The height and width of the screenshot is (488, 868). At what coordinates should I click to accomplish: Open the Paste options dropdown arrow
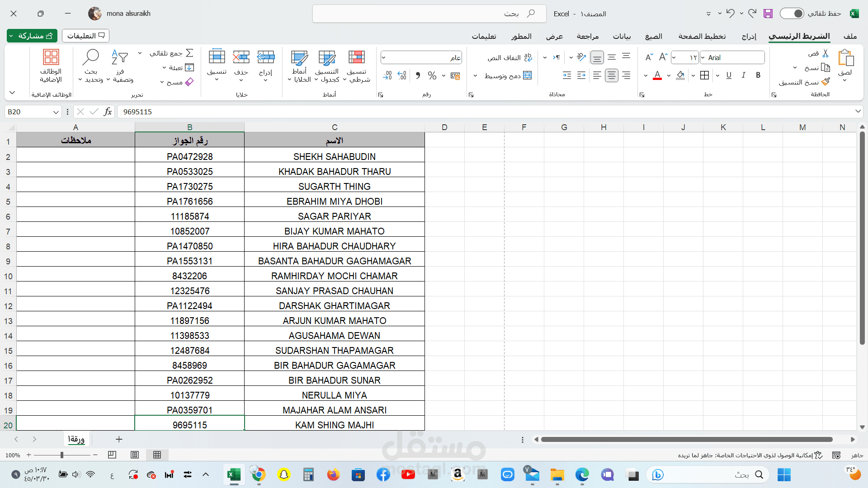pos(845,80)
